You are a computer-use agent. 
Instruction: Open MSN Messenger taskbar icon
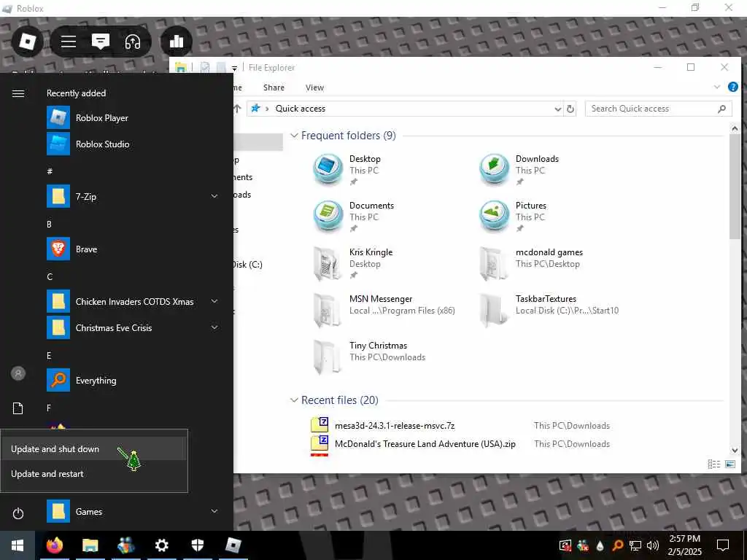(125, 545)
